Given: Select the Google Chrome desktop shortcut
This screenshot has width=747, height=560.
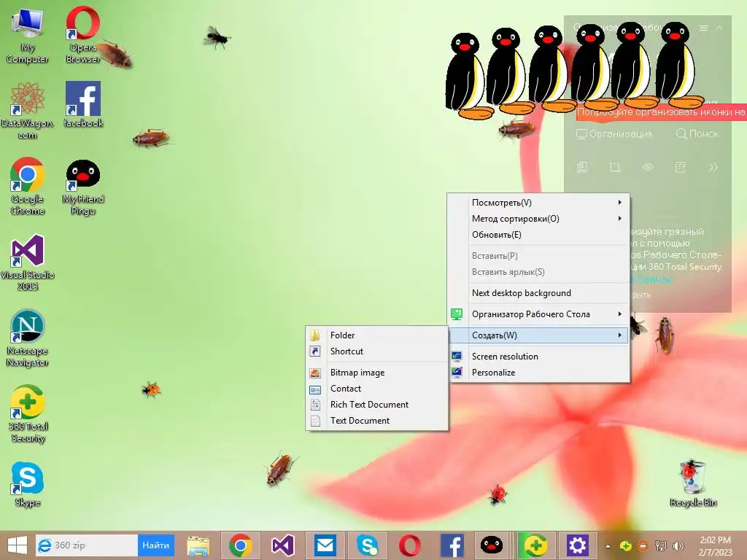Looking at the screenshot, I should point(28,186).
